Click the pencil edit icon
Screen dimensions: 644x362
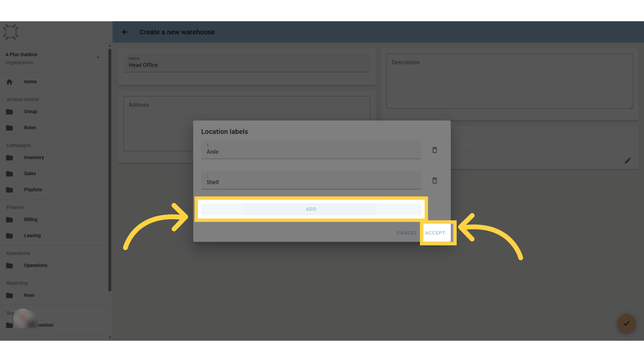[x=628, y=161]
